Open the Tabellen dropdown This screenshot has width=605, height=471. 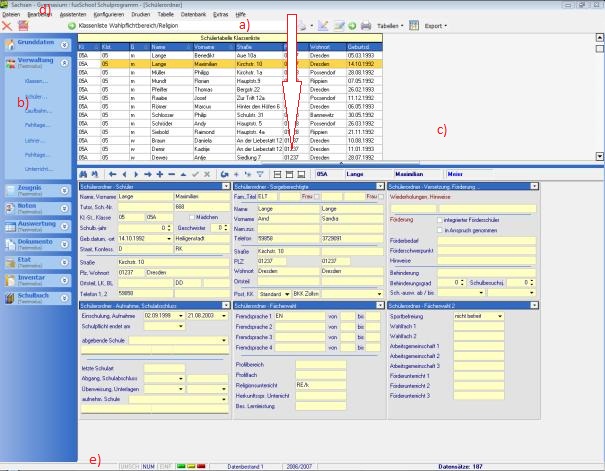pos(390,26)
